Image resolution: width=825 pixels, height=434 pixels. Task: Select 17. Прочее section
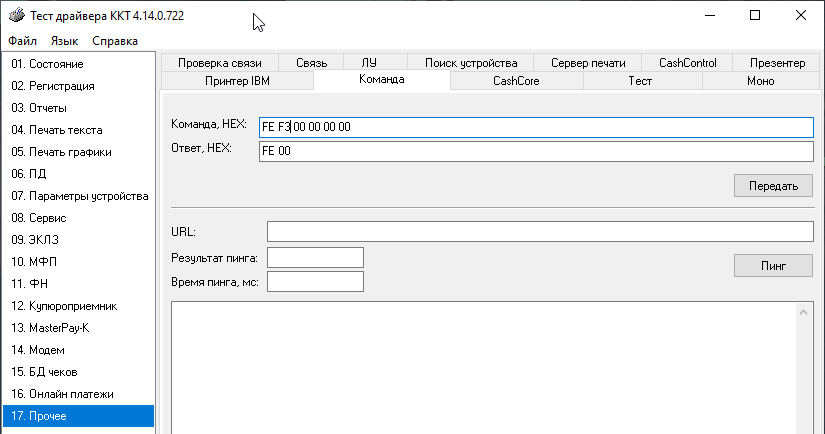(x=78, y=416)
